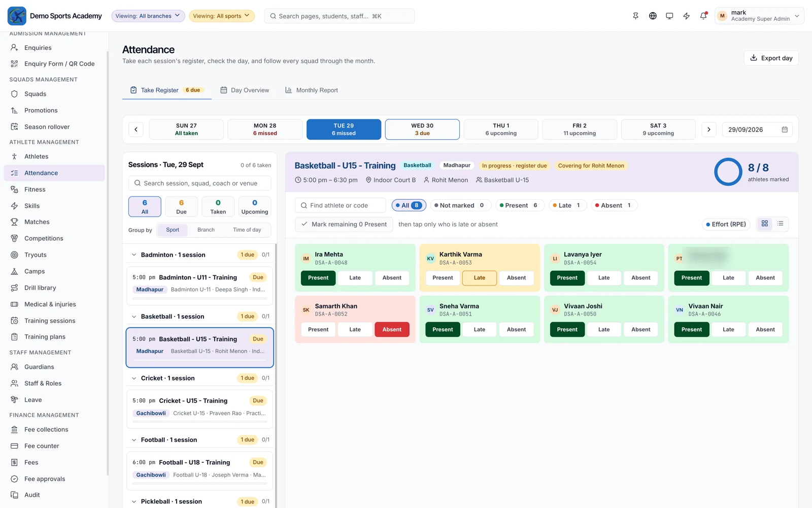The height and width of the screenshot is (508, 812).
Task: Mark Vivaan Nair as Late
Action: point(728,329)
